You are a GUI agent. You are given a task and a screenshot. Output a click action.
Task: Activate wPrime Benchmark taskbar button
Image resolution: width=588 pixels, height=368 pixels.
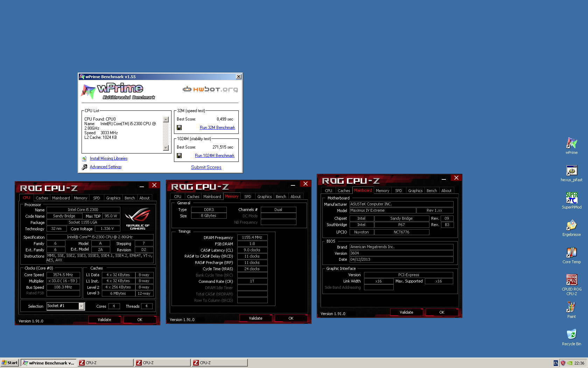click(49, 363)
